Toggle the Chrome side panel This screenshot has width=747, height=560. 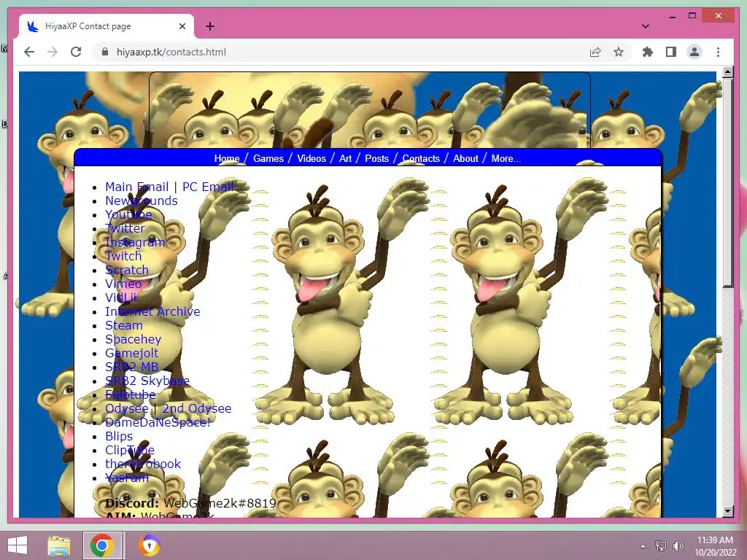coord(671,52)
